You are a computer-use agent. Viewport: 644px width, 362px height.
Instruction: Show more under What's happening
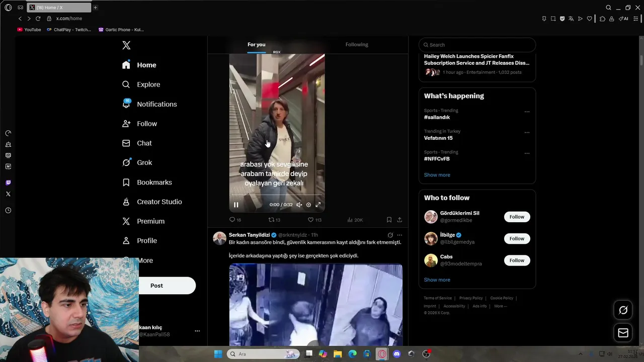click(437, 175)
